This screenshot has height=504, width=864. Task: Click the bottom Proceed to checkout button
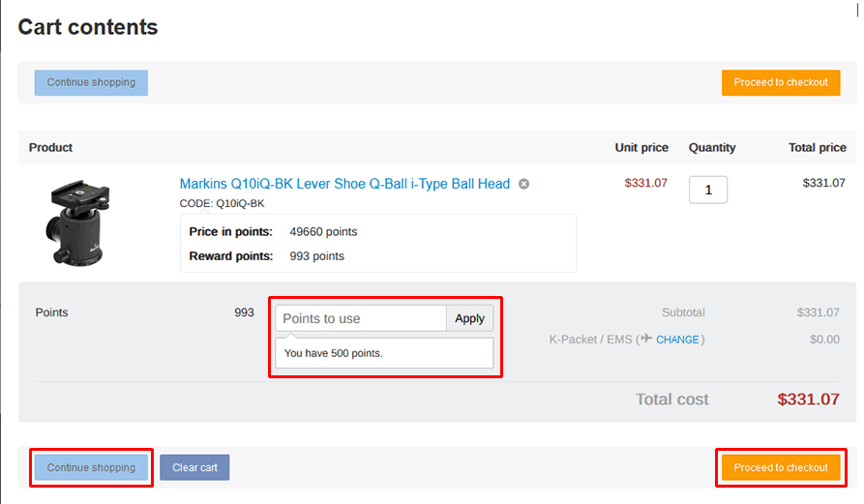[781, 468]
